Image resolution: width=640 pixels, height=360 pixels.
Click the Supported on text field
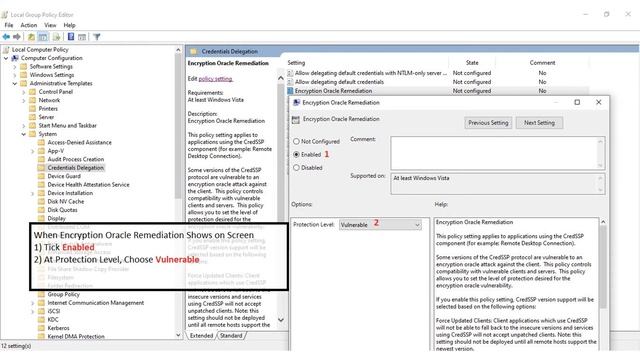tap(498, 184)
